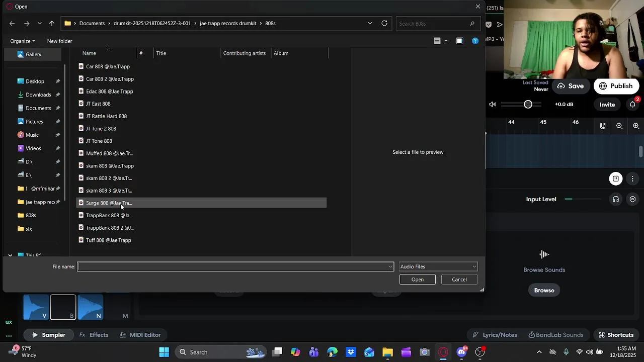Open the dialog help icon
644x362 pixels.
pos(475,41)
